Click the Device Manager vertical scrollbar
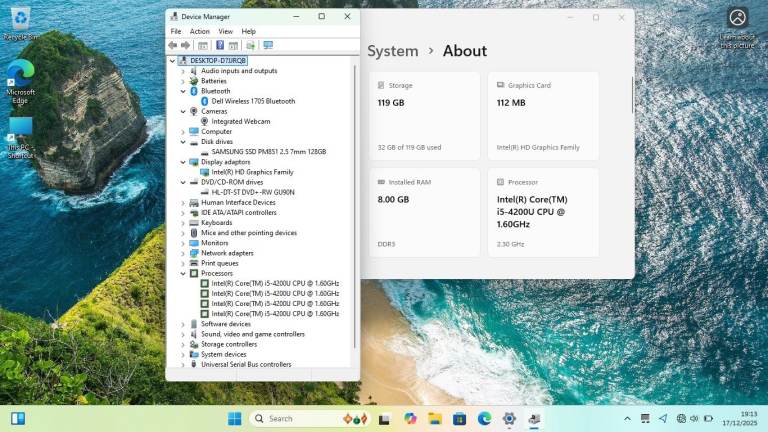The image size is (768, 432). [355, 200]
